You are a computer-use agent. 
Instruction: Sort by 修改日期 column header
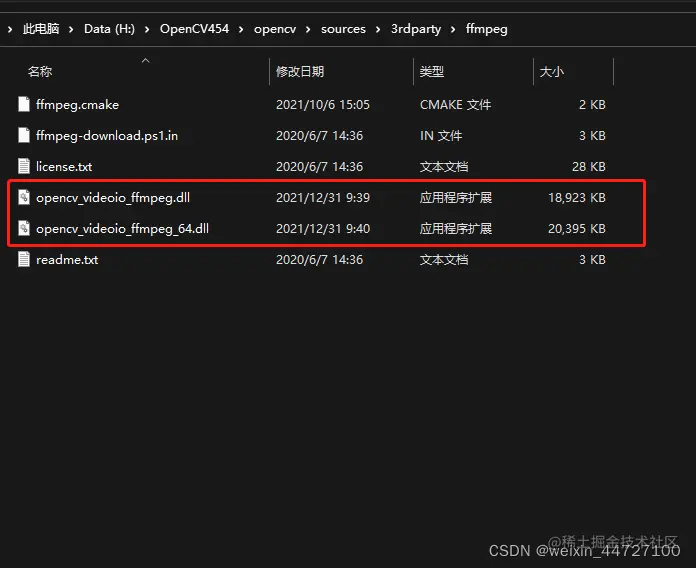[300, 71]
